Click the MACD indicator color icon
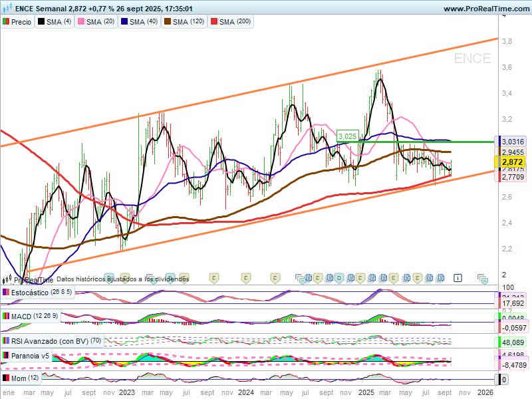The width and height of the screenshot is (532, 399). click(6, 317)
